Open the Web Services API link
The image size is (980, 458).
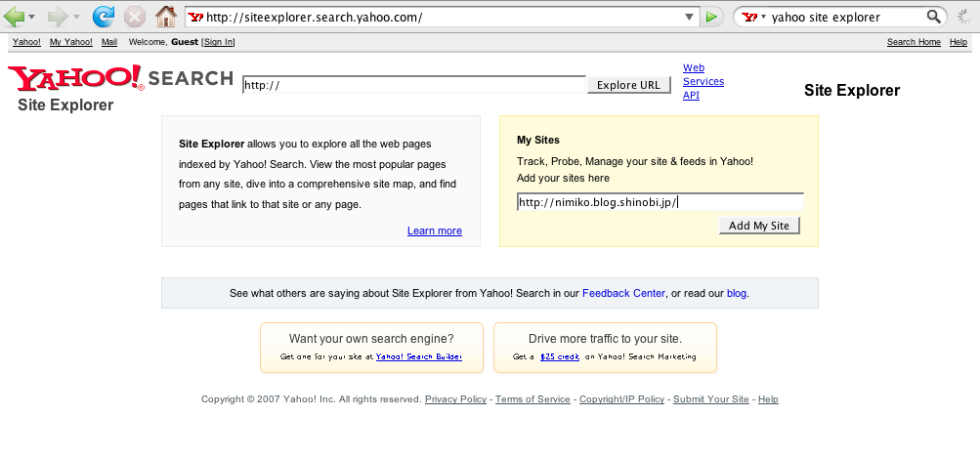(703, 81)
